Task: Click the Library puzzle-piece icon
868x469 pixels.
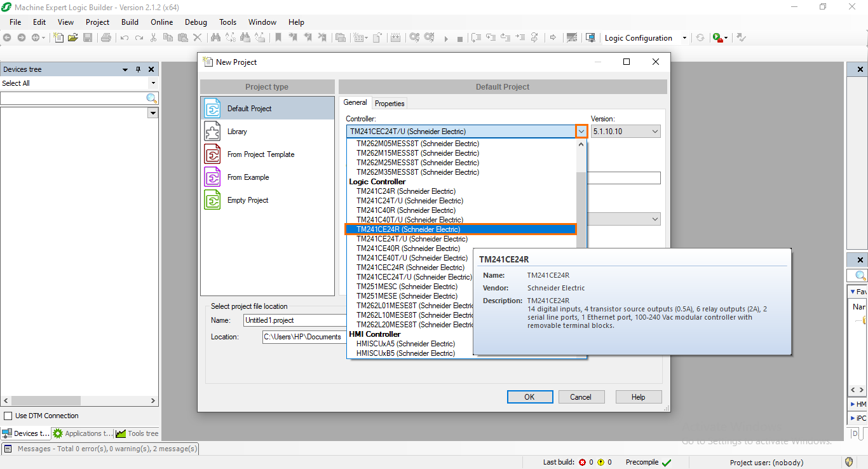Action: (212, 131)
